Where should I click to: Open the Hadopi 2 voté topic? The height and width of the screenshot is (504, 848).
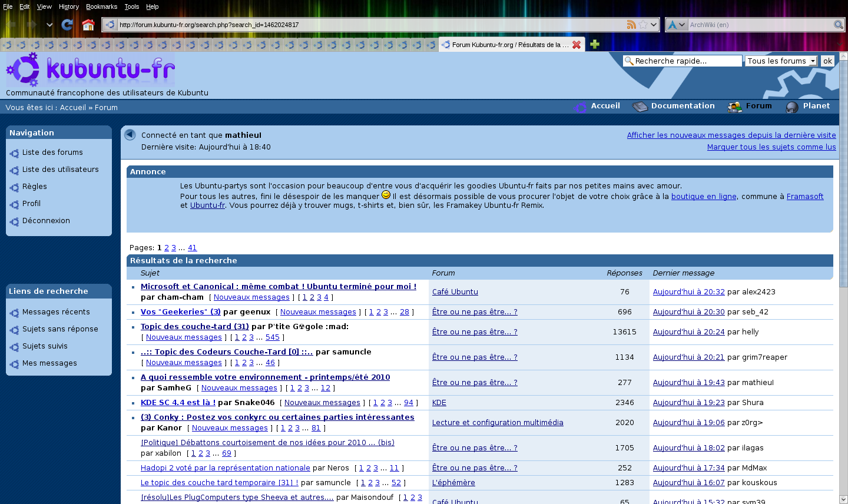click(x=226, y=467)
